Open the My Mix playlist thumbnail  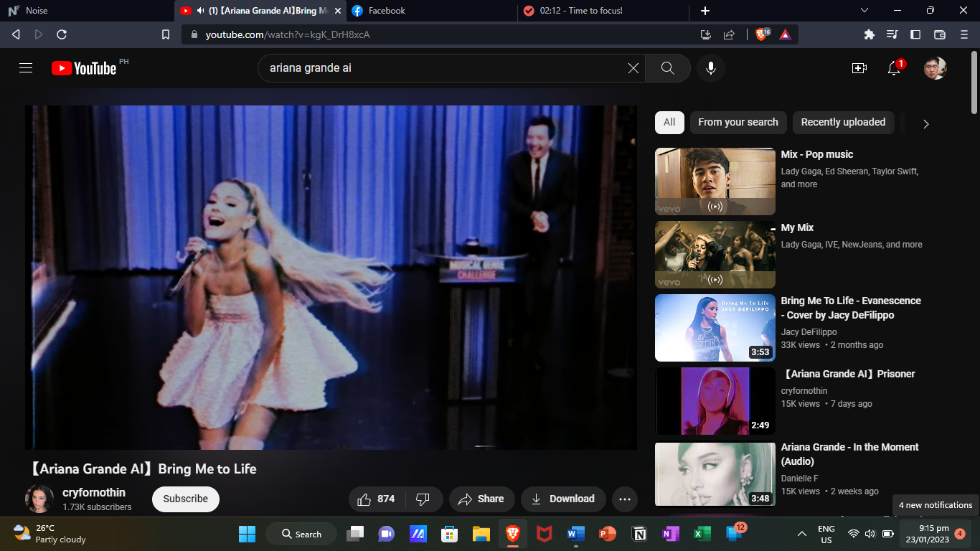click(715, 255)
